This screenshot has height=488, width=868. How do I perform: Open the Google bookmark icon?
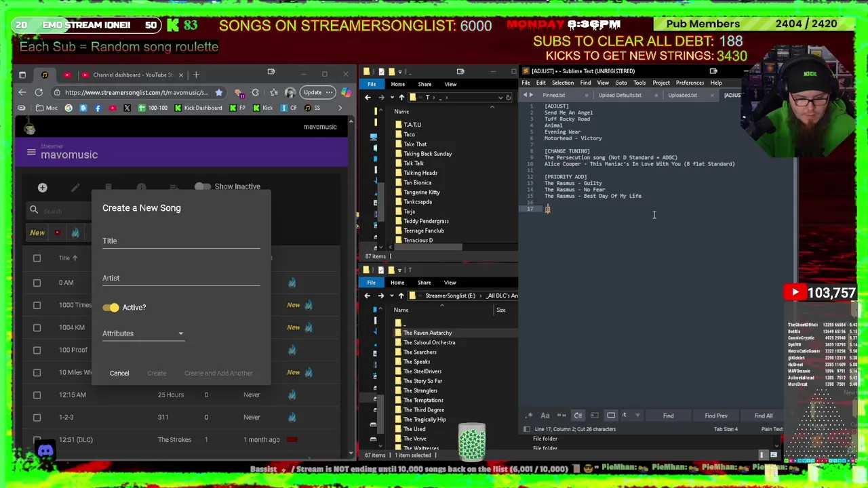[68, 108]
